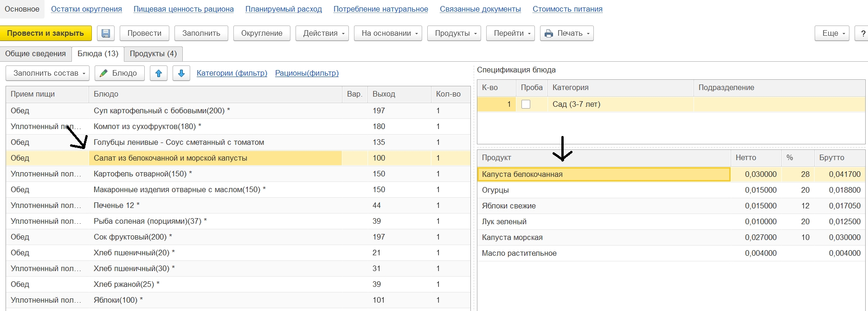Select the Голубцы ленивые dish row

(179, 143)
